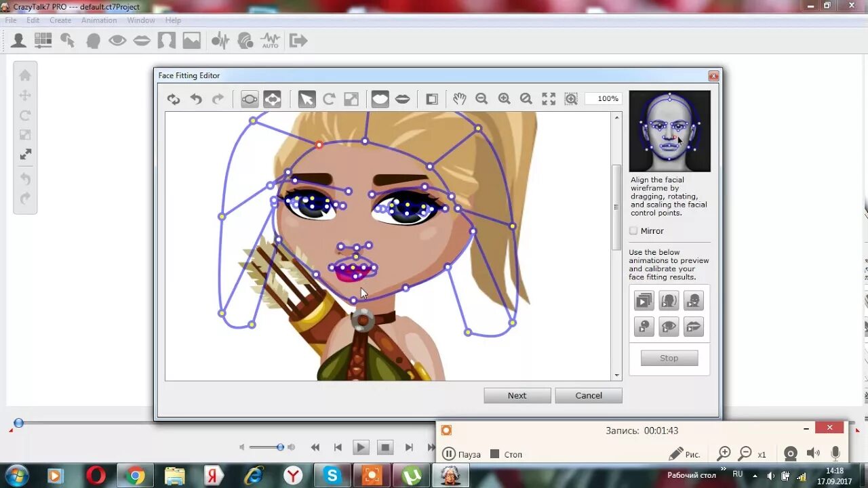868x488 pixels.
Task: Click the face fitting cursor-head icon
Action: click(x=68, y=41)
